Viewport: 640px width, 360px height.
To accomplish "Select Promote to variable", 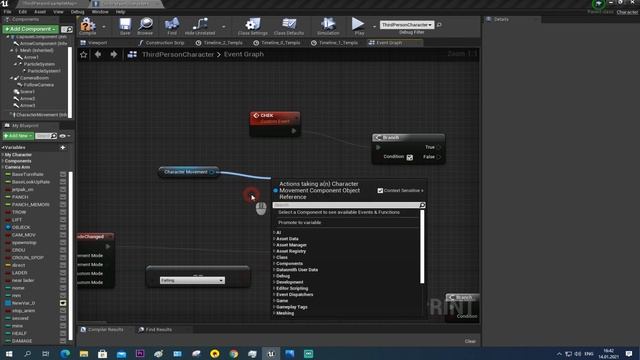I will [300, 222].
